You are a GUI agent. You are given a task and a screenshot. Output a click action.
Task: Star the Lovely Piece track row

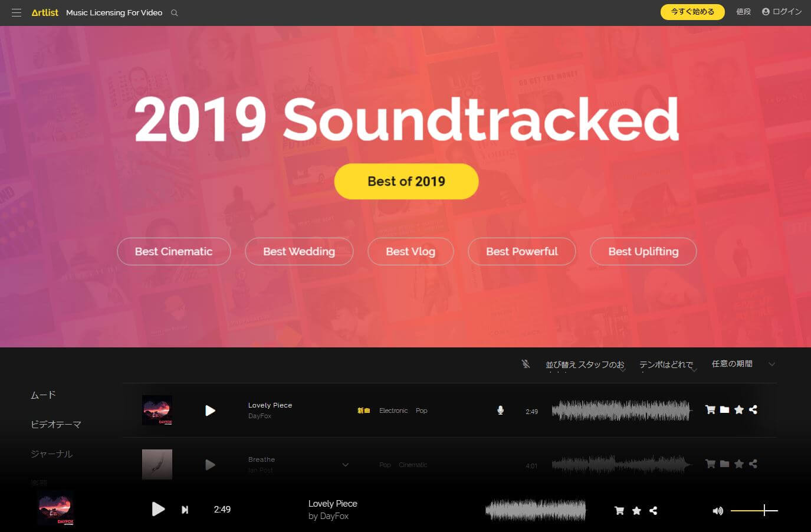pyautogui.click(x=739, y=410)
